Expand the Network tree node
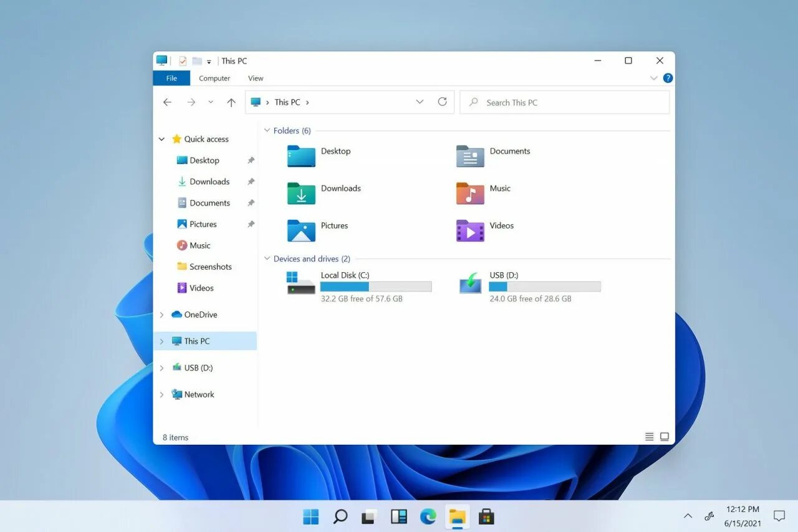Image resolution: width=798 pixels, height=532 pixels. pos(161,395)
